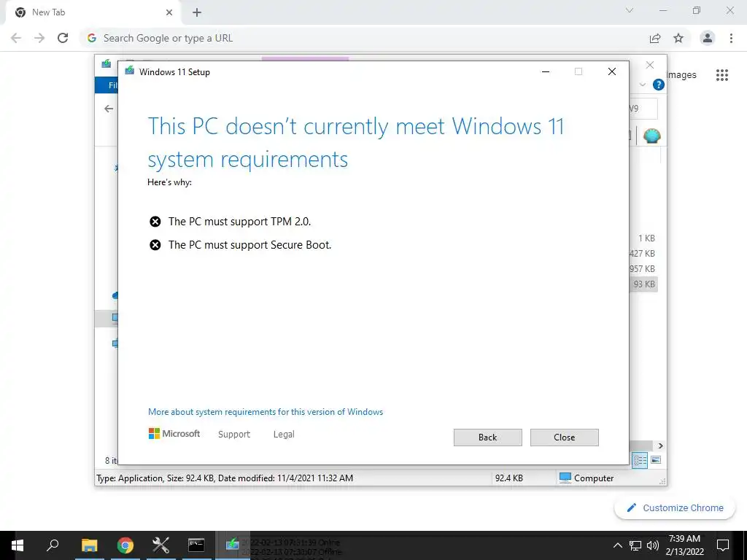Select the 1 KB file row in Explorer
The height and width of the screenshot is (560, 747).
coord(646,238)
